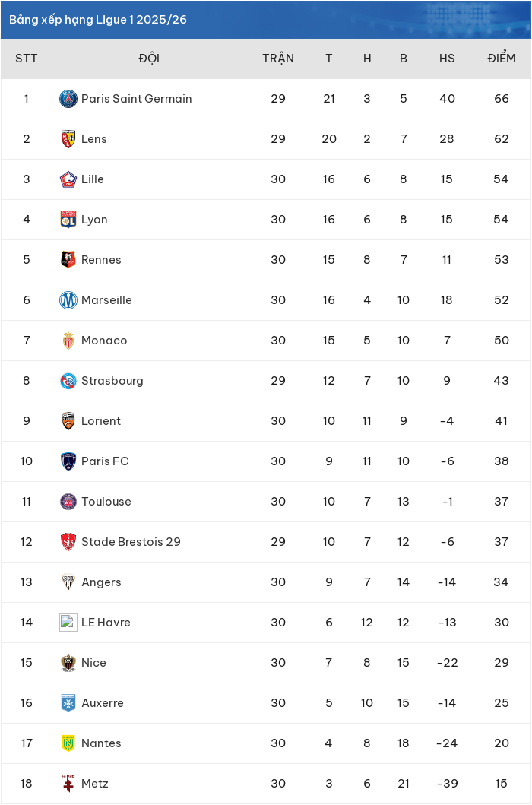Click the Bảng xếp hạng Ligue 1 2025/26 title
532x805 pixels.
(x=98, y=20)
